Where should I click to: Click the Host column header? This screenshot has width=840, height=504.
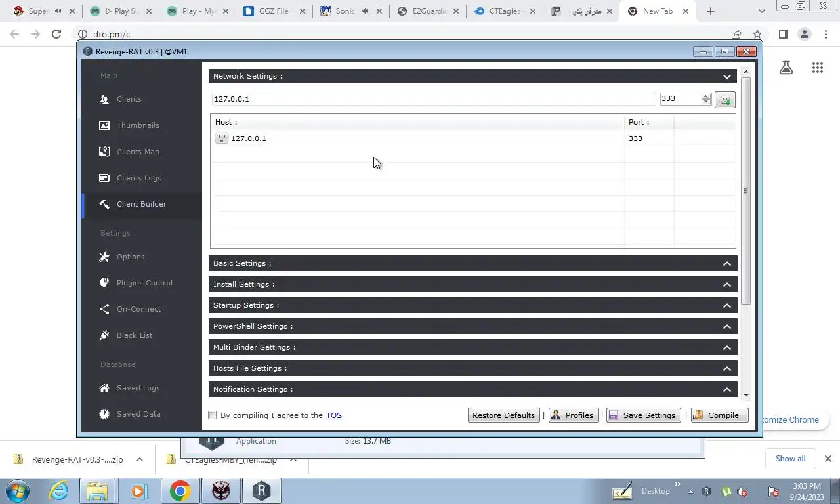coord(417,122)
